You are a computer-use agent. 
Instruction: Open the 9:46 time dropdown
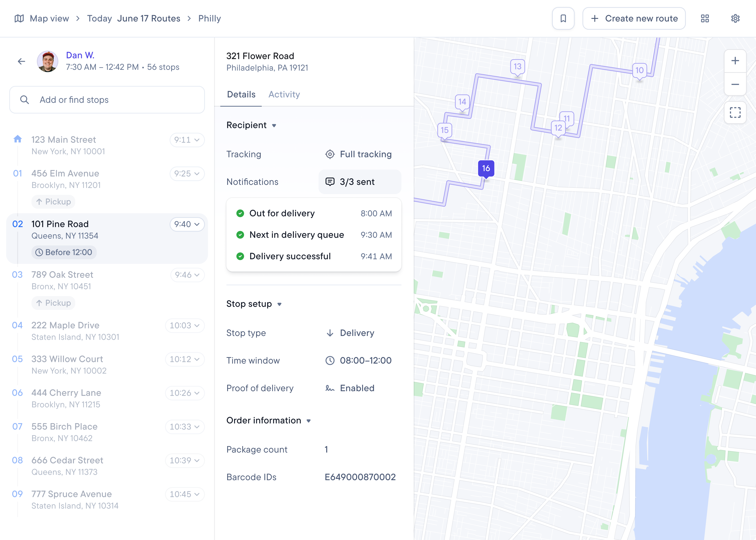(x=187, y=275)
